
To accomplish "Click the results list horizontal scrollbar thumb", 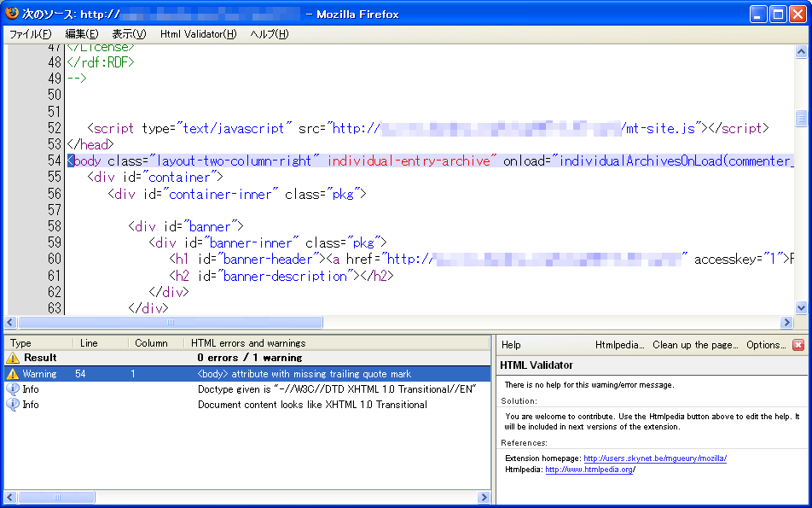I will 56,497.
